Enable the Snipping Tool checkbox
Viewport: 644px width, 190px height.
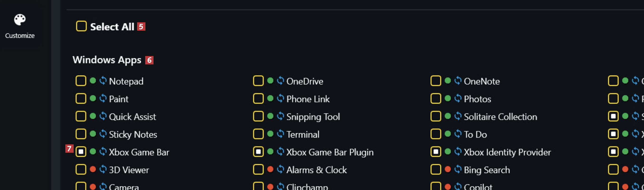point(258,116)
